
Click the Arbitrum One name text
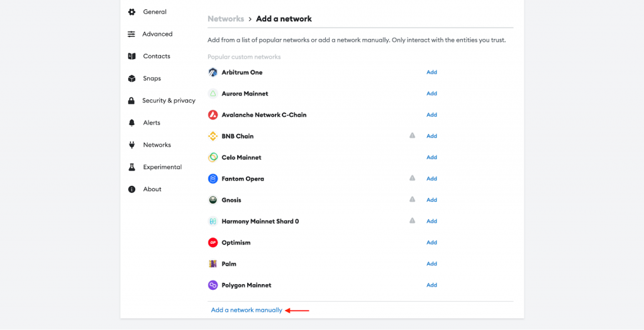coord(242,72)
